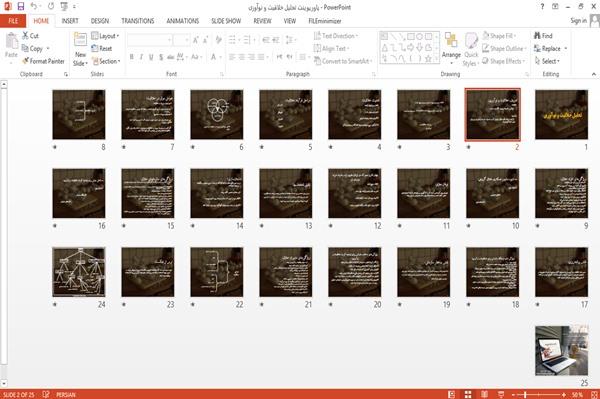Open Text Direction dropdown
600x399 pixels.
point(336,36)
